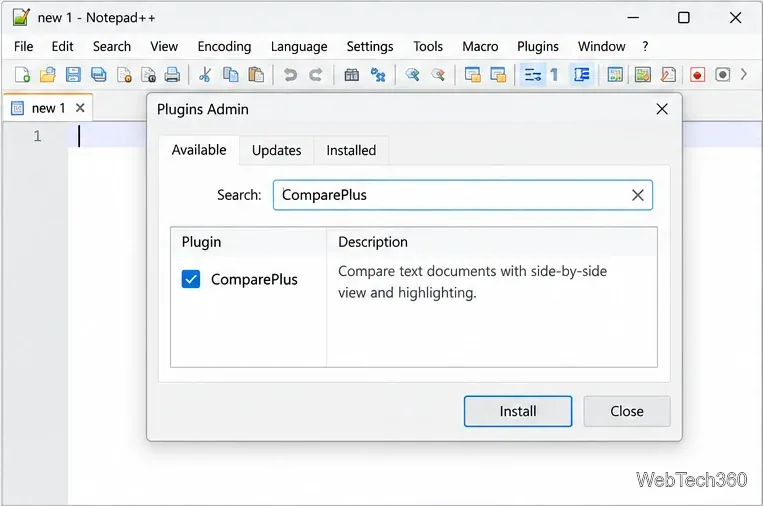Screen dimensions: 763x506
Task: Click the Undo arrow icon
Action: 291,74
